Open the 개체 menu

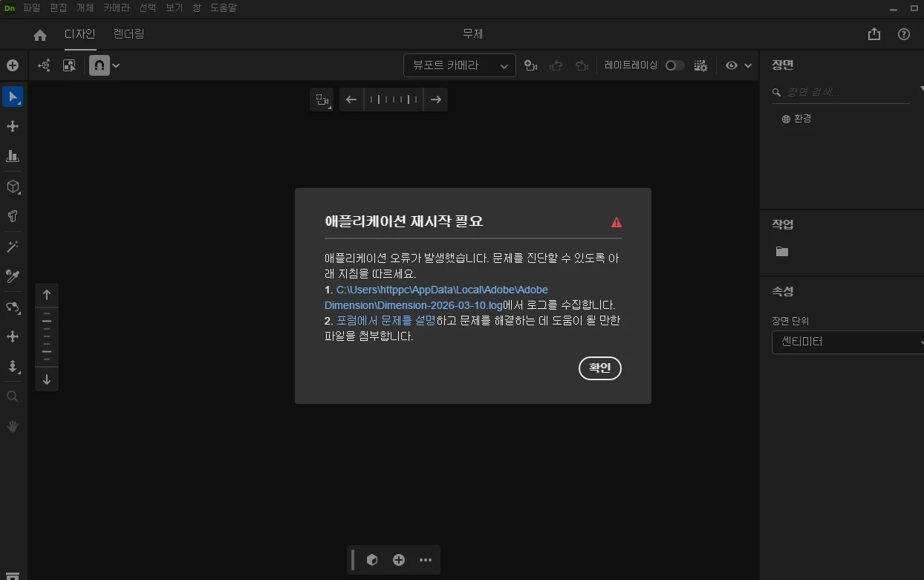point(85,8)
